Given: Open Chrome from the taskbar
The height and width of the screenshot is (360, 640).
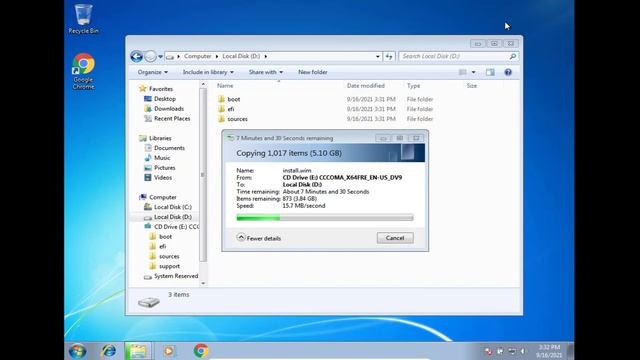Looking at the screenshot, I should click(x=200, y=351).
